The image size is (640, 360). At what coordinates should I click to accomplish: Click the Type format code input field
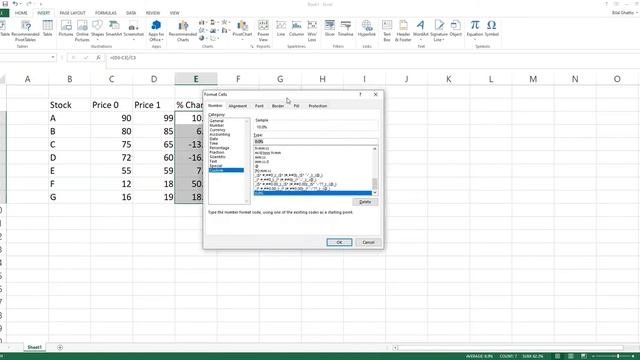click(x=316, y=142)
